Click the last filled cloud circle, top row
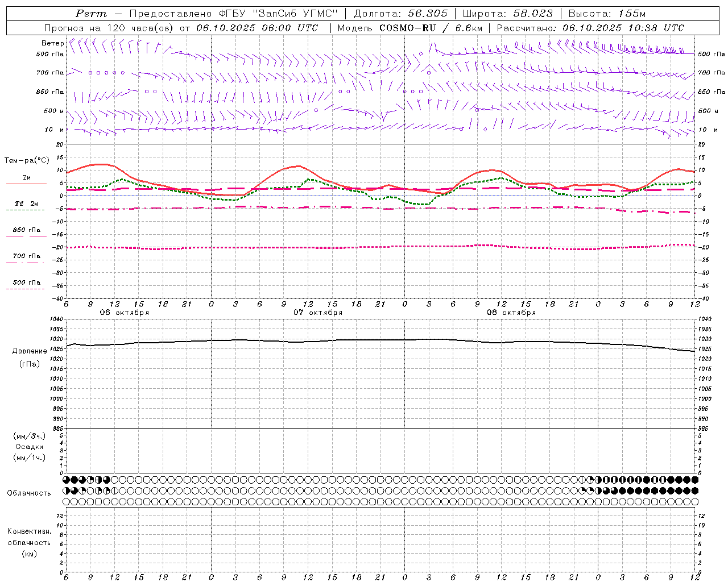728x582 pixels. pyautogui.click(x=695, y=480)
